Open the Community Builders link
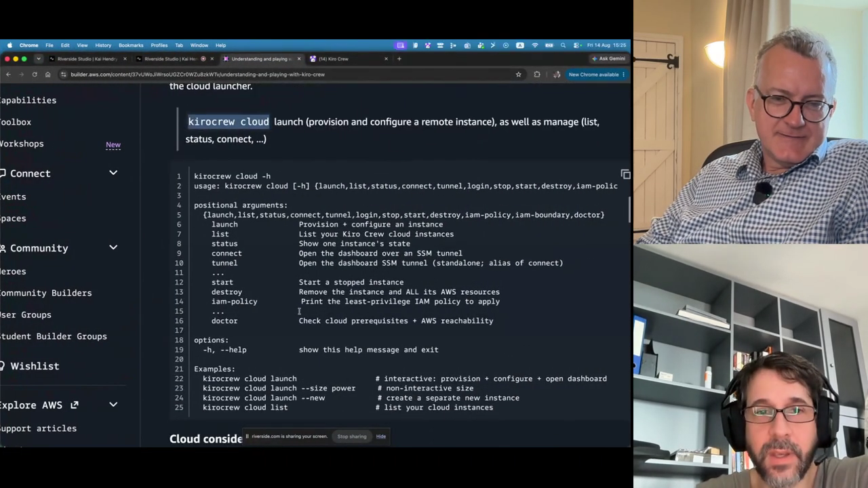The height and width of the screenshot is (488, 868). 45,293
